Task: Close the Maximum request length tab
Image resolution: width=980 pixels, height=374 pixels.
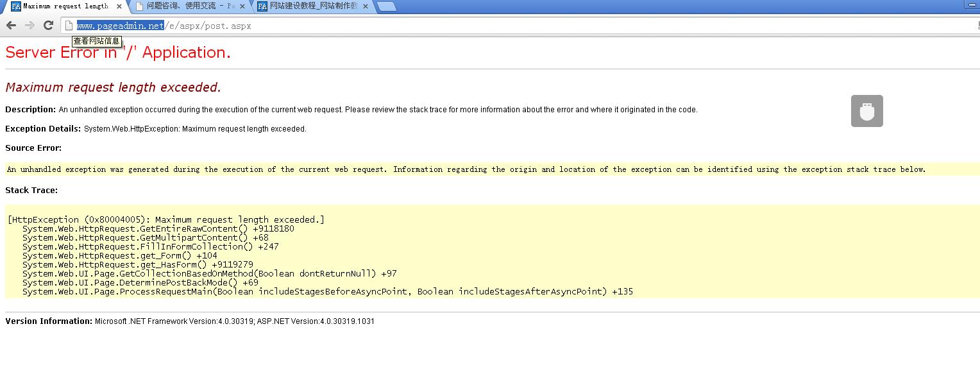Action: pyautogui.click(x=119, y=6)
